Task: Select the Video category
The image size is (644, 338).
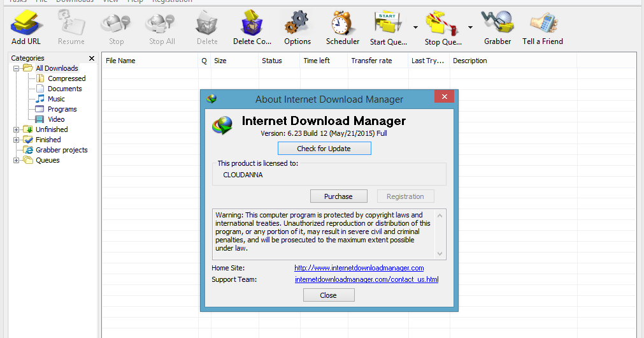Action: pos(56,119)
